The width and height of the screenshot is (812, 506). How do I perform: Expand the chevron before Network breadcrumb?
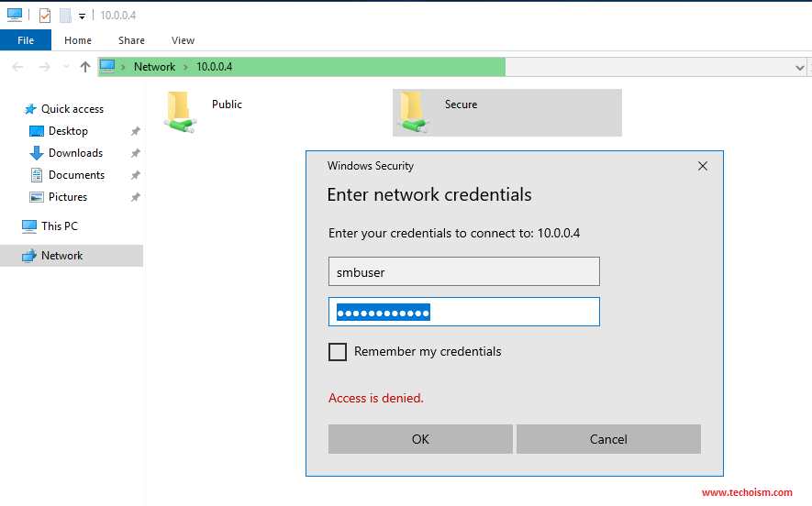pos(123,67)
